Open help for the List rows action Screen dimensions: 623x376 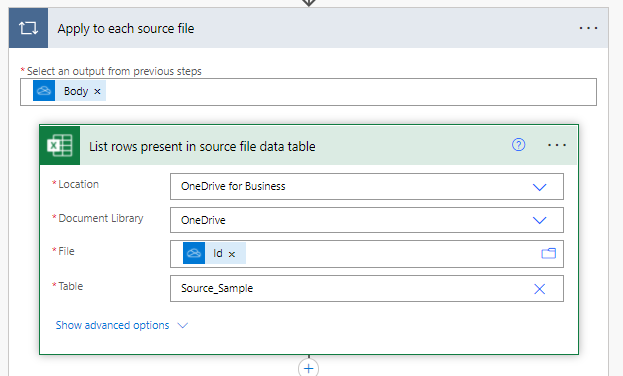[x=518, y=145]
